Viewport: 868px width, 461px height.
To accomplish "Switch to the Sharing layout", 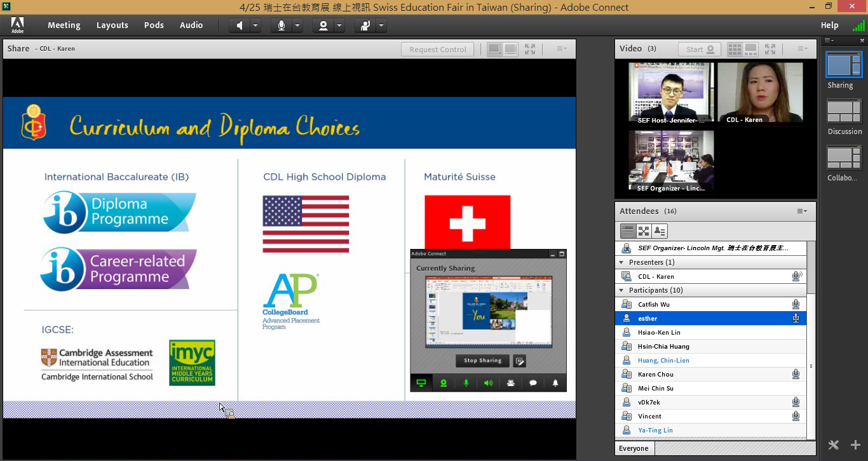I will pos(843,65).
